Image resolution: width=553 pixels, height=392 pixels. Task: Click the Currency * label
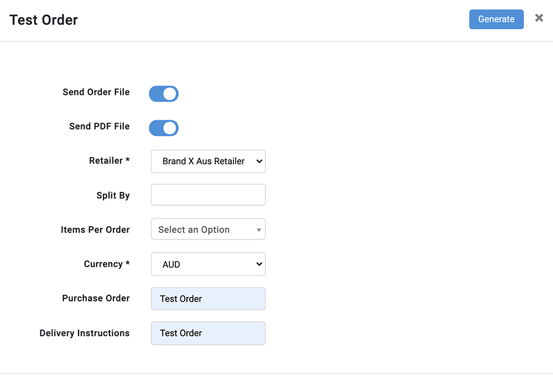click(107, 264)
